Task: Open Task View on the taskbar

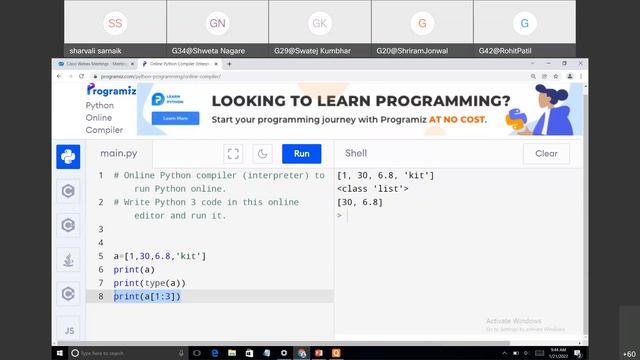Action: [x=197, y=353]
